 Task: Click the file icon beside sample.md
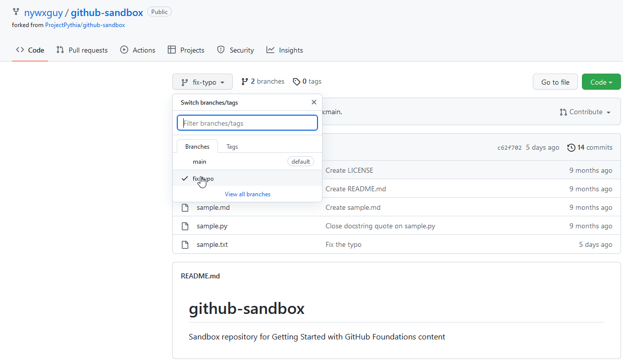185,207
